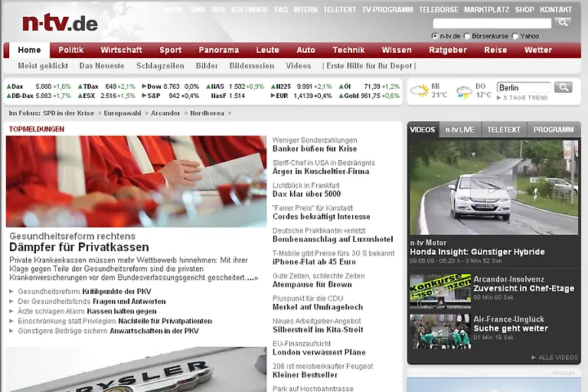The width and height of the screenshot is (588, 392).
Task: Click the arrow icon beside Gold price
Action: tap(341, 96)
